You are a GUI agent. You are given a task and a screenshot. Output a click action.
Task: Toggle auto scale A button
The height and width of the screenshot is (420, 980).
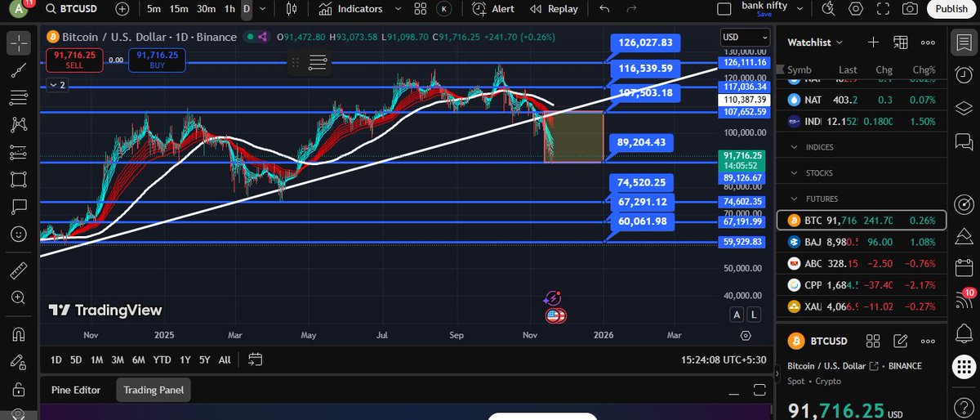point(737,314)
